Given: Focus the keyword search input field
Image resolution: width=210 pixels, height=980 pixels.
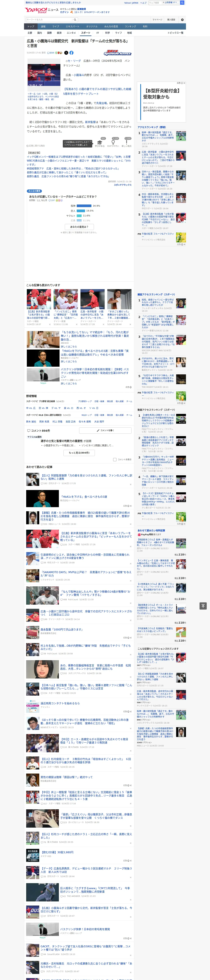Looking at the screenshot, I should click(x=49, y=20).
